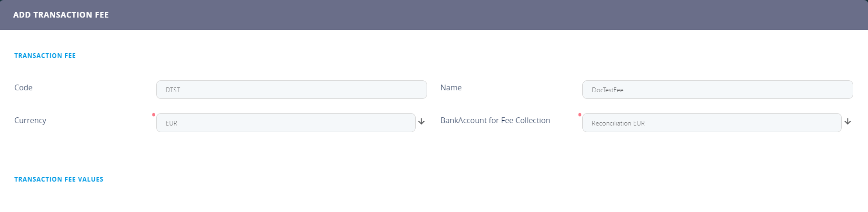Open the Reconciliation EUR bank account selector

712,123
